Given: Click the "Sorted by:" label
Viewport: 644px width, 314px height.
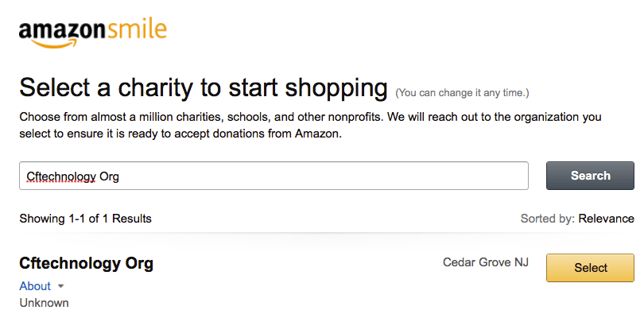Looking at the screenshot, I should 548,219.
